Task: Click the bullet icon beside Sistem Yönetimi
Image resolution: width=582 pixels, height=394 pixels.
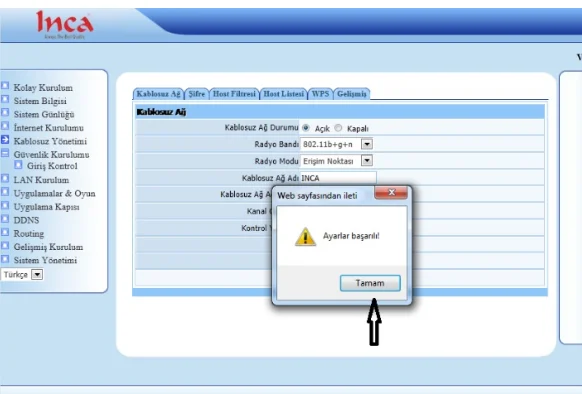Action: (x=5, y=259)
